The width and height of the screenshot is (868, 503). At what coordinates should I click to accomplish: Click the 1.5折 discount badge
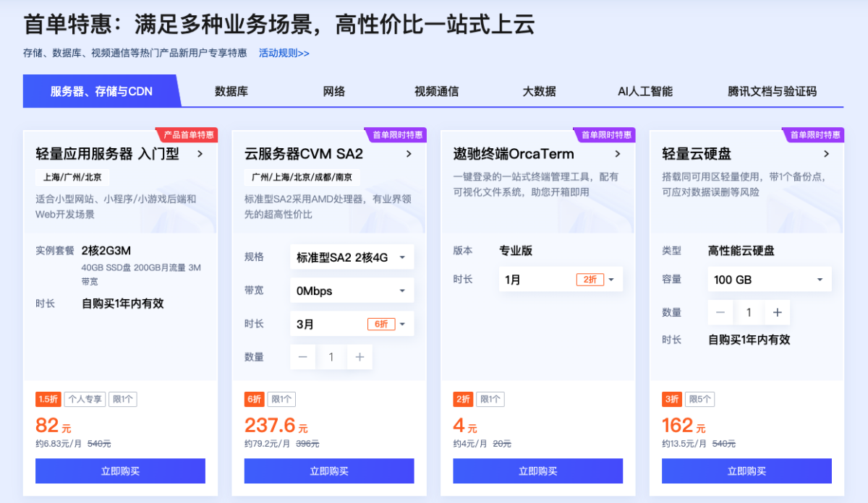coord(48,399)
